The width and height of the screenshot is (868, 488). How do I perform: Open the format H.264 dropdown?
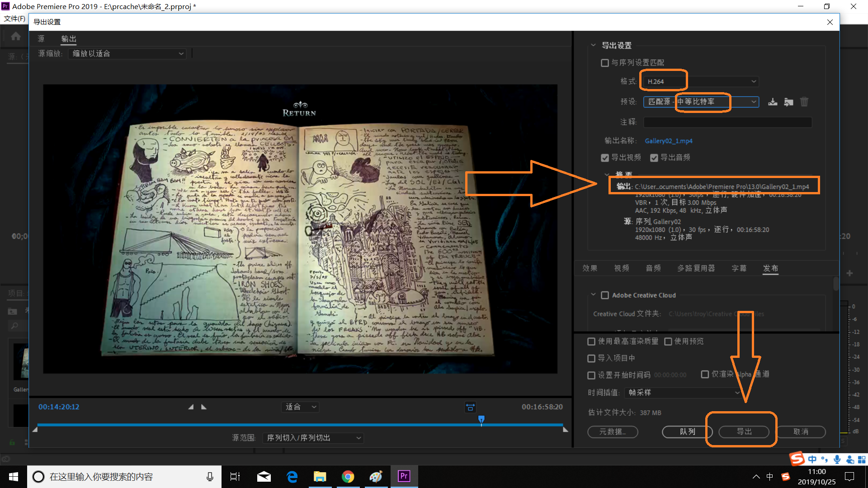pyautogui.click(x=701, y=81)
